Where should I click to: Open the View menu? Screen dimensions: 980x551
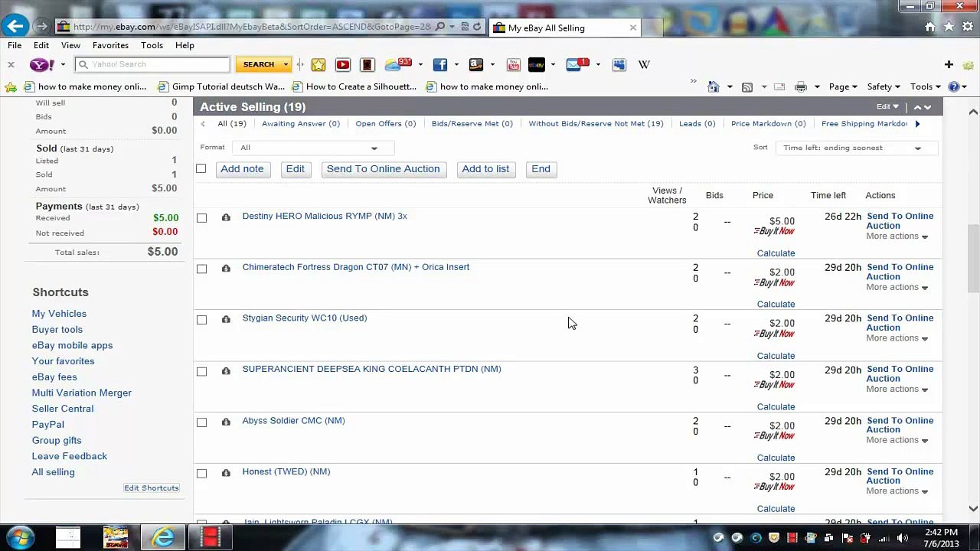pyautogui.click(x=70, y=45)
